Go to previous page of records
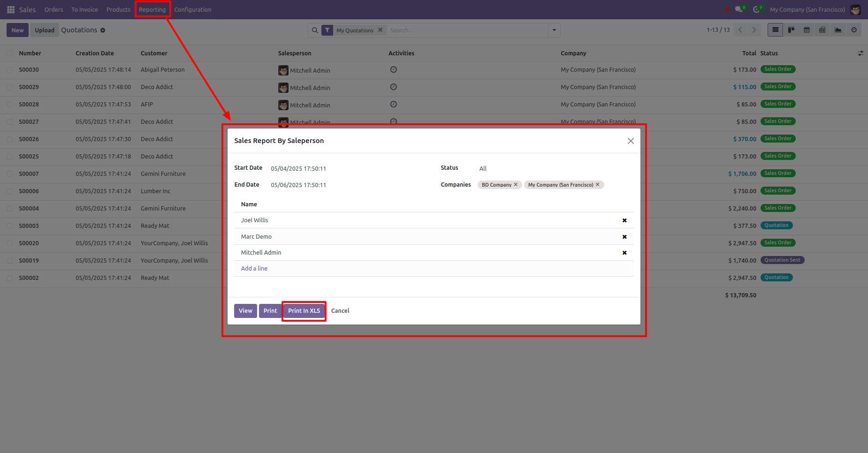 [x=740, y=30]
